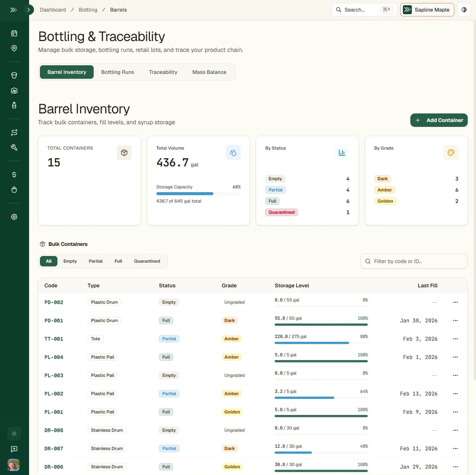The height and width of the screenshot is (475, 476).
Task: Select the sugarhouse barn icon in sidebar
Action: (x=14, y=90)
